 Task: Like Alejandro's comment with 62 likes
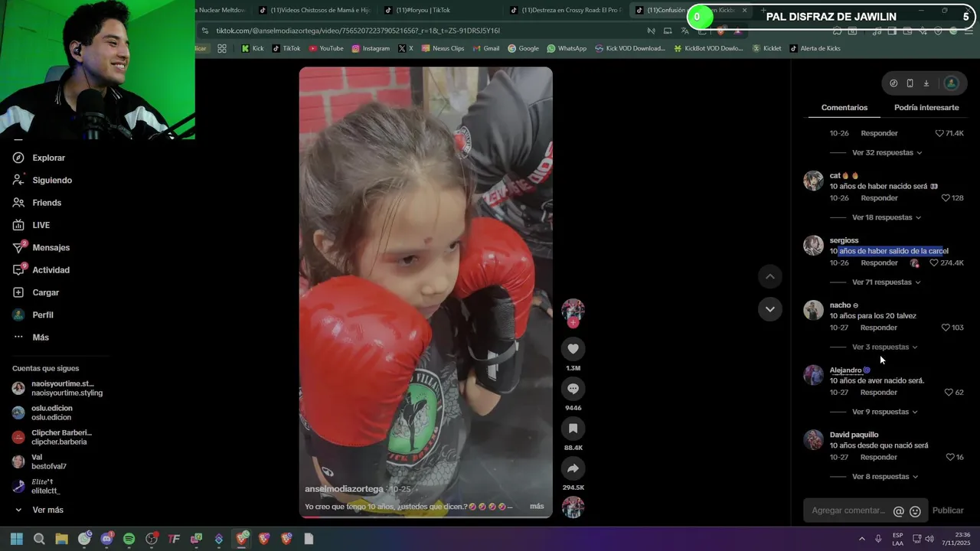[x=949, y=393]
